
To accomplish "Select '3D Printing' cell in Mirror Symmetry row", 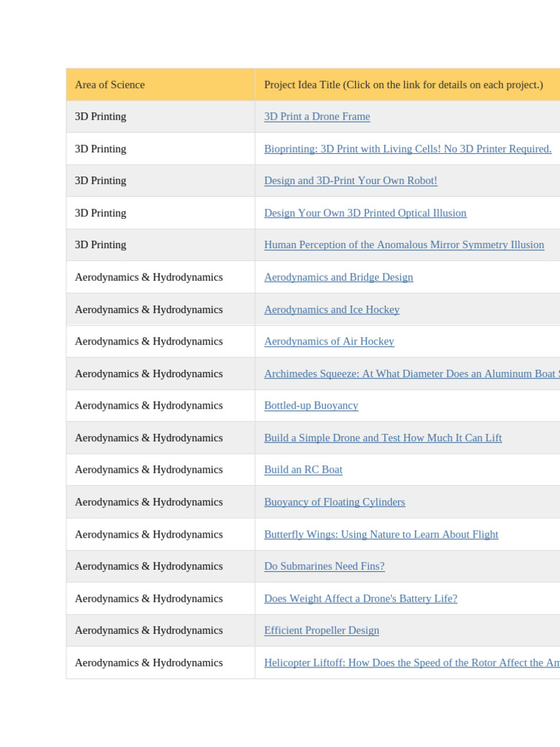I will (x=160, y=245).
